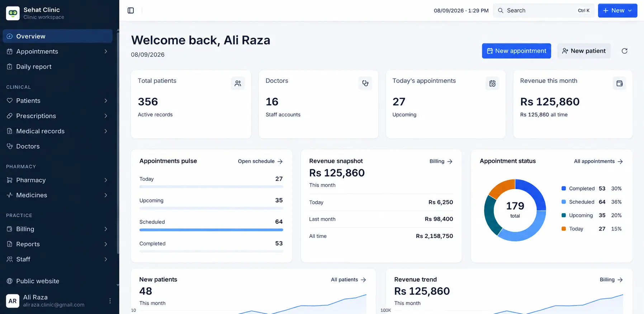Screen dimensions: 644x314
Task: Click the Rs 2,158,750 all time value
Action: (434, 236)
